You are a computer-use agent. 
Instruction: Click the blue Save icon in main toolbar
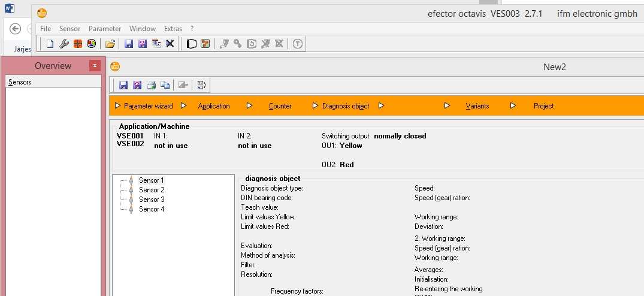click(129, 44)
